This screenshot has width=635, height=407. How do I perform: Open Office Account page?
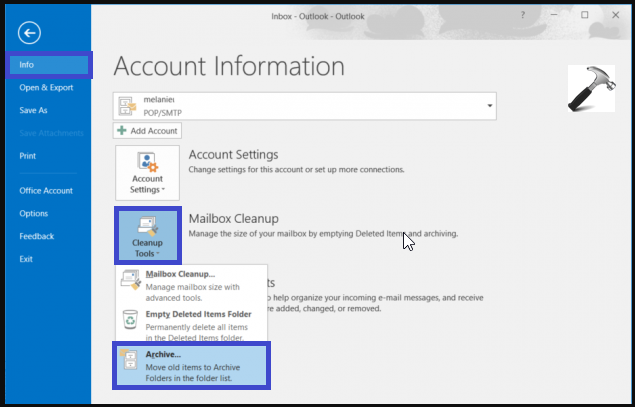coord(45,190)
